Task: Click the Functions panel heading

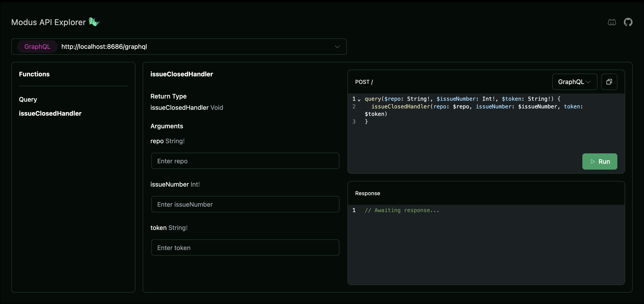Action: 34,74
